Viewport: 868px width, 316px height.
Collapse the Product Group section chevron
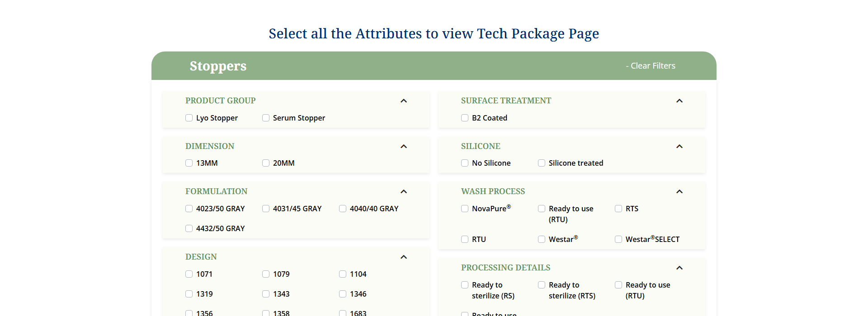(404, 101)
